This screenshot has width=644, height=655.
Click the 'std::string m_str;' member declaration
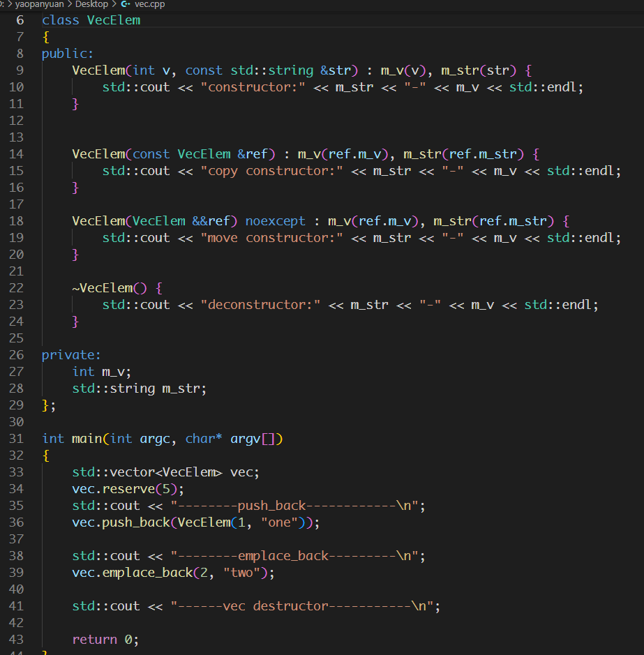(x=140, y=389)
